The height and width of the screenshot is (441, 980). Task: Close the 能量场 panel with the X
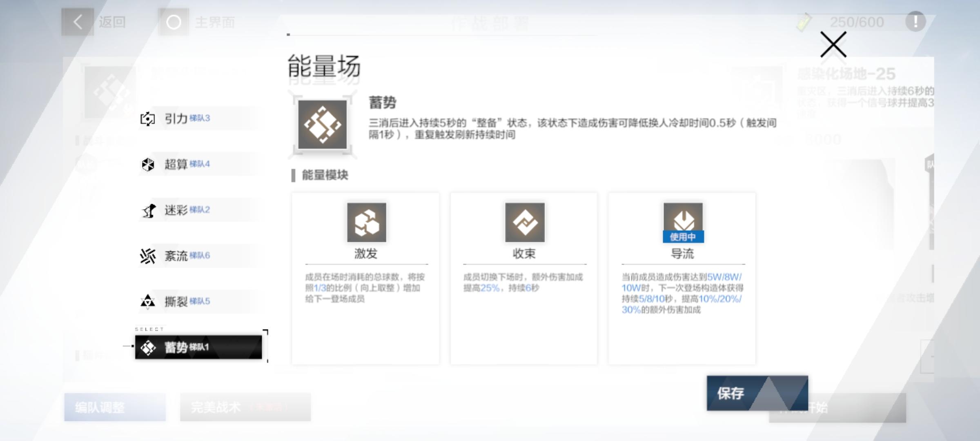click(833, 45)
